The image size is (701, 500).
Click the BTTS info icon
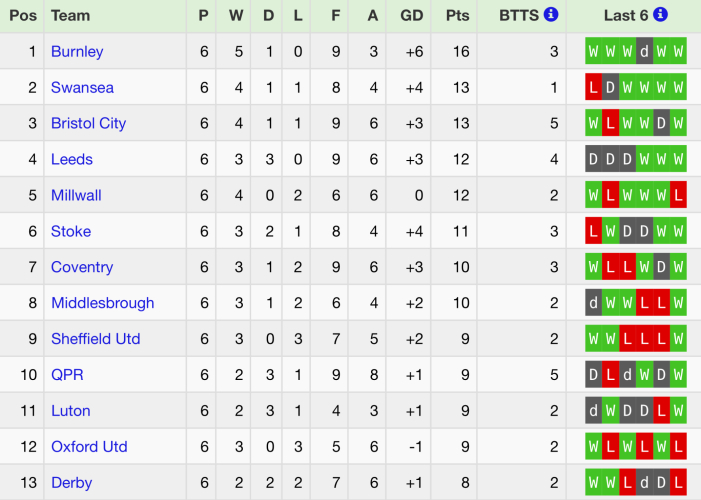point(551,15)
